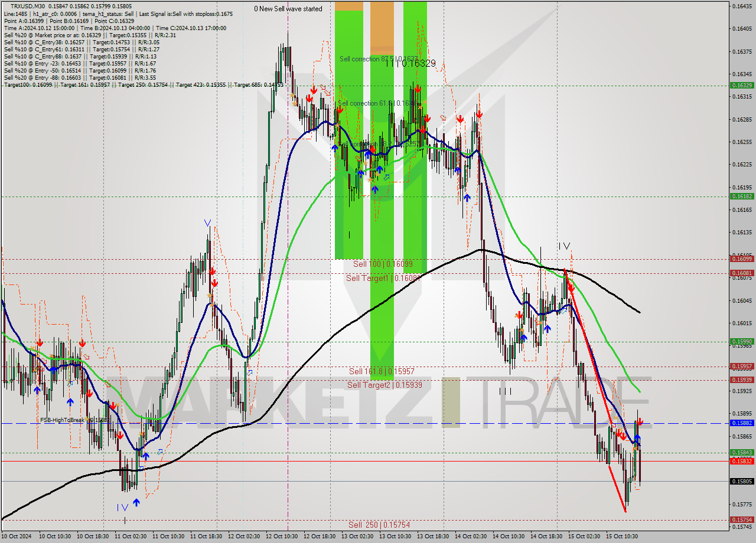Click the 0.15754 price tag on axis
Screen dimensions: 756x543
[x=742, y=519]
